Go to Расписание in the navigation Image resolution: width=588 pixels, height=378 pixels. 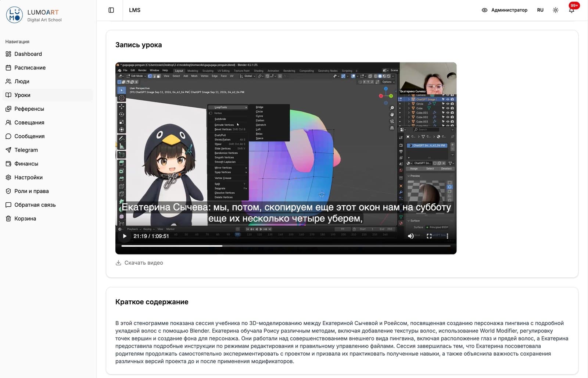pyautogui.click(x=48, y=68)
